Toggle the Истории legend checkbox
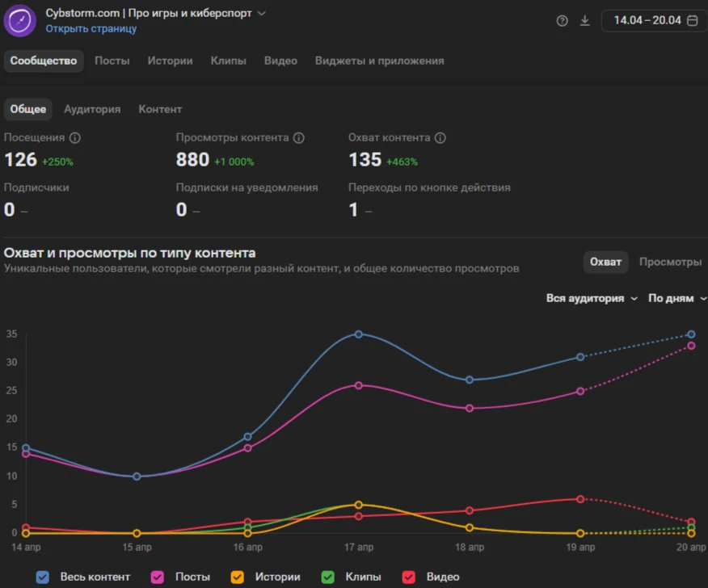Viewport: 708px width, 588px height. [x=237, y=577]
